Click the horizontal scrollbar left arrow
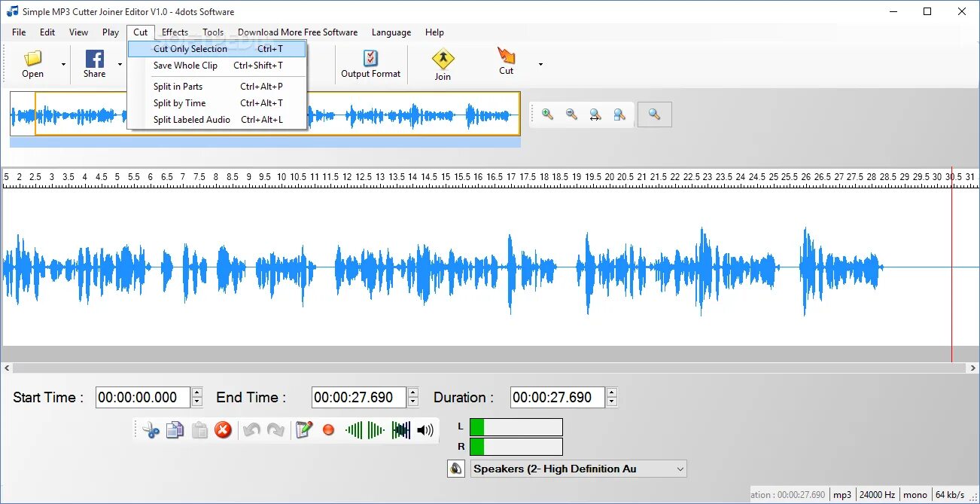The width and height of the screenshot is (980, 504). [x=7, y=368]
